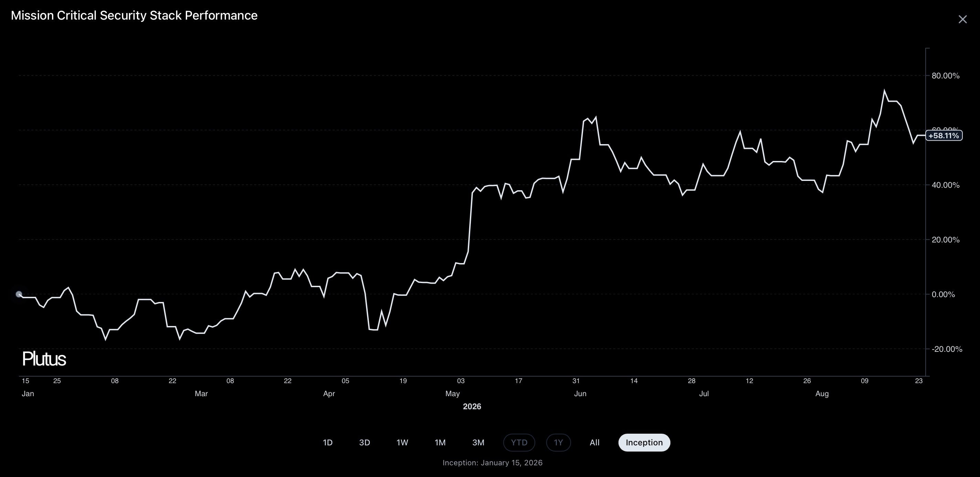
Task: Switch chart to 1W range
Action: coord(402,442)
